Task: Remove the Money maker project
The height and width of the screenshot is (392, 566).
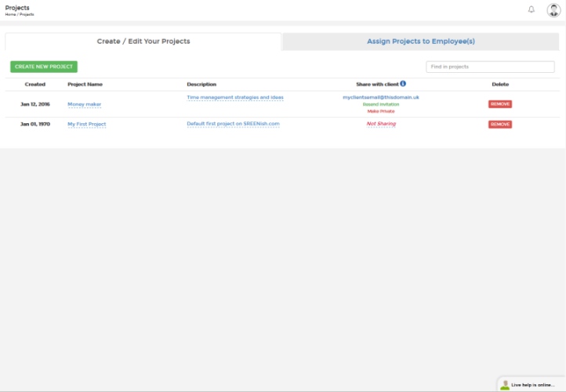Action: click(x=500, y=104)
